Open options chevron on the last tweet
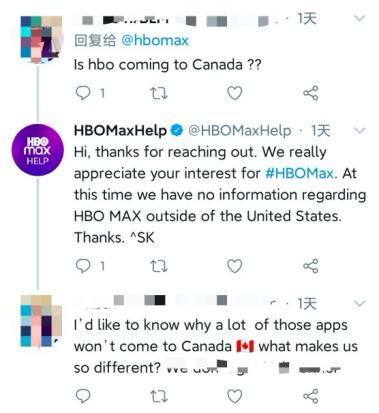The height and width of the screenshot is (413, 379). tap(359, 303)
